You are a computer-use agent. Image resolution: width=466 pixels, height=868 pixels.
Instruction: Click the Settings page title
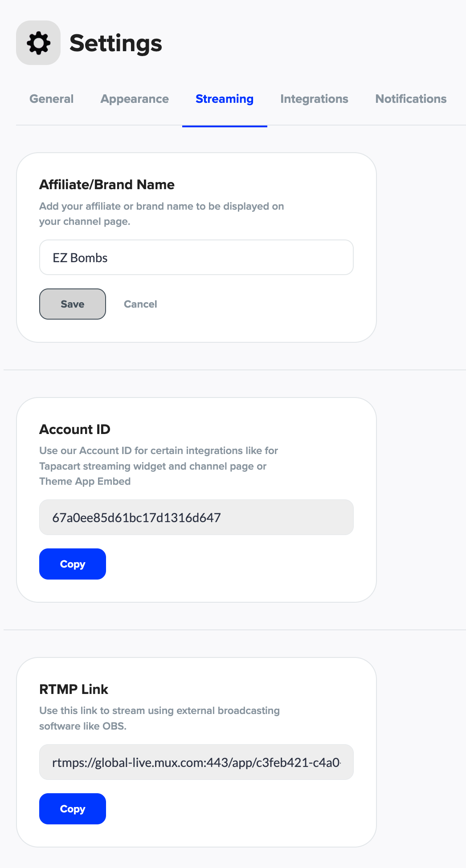click(116, 43)
